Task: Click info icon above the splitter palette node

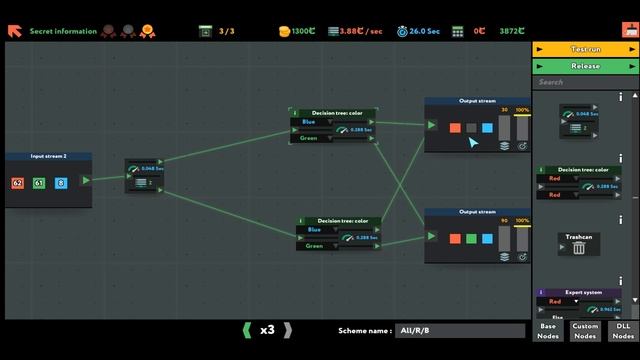Action: tap(621, 97)
